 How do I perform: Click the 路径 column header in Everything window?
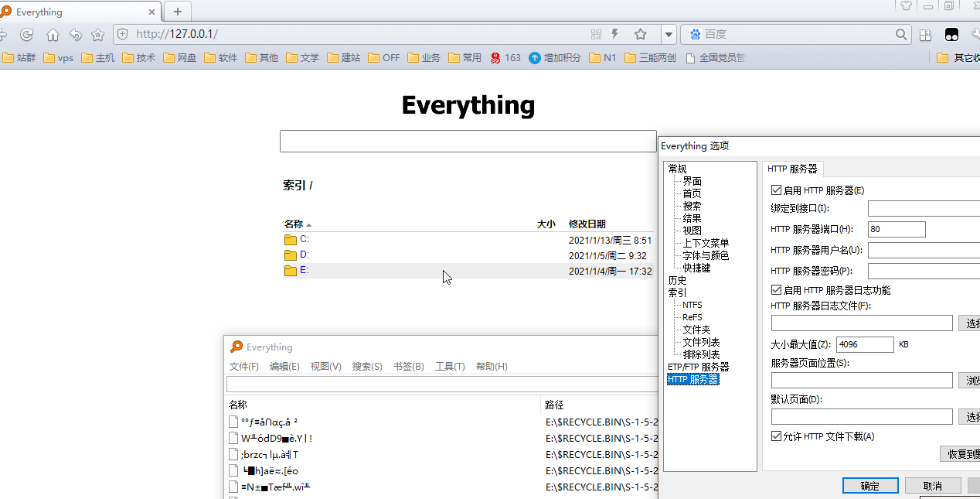[555, 405]
